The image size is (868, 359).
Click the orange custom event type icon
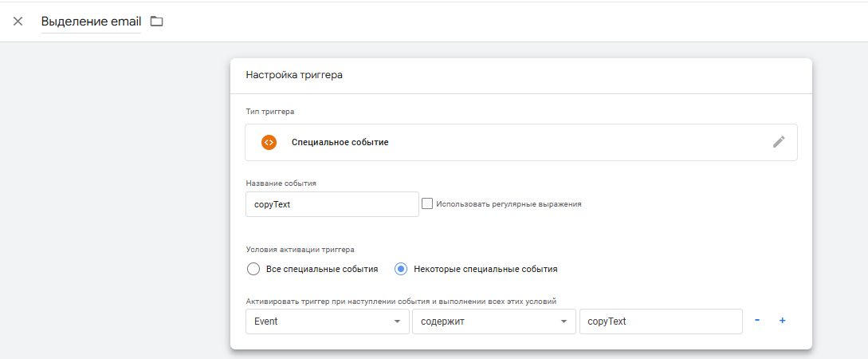coord(269,142)
